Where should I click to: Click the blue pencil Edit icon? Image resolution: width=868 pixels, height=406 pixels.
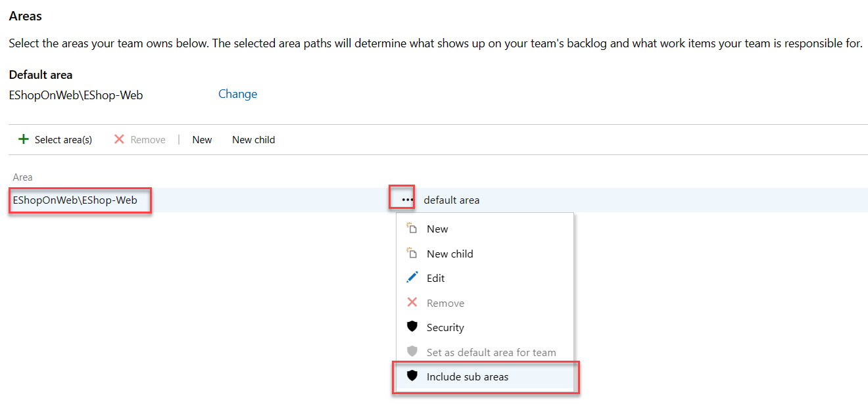[412, 278]
